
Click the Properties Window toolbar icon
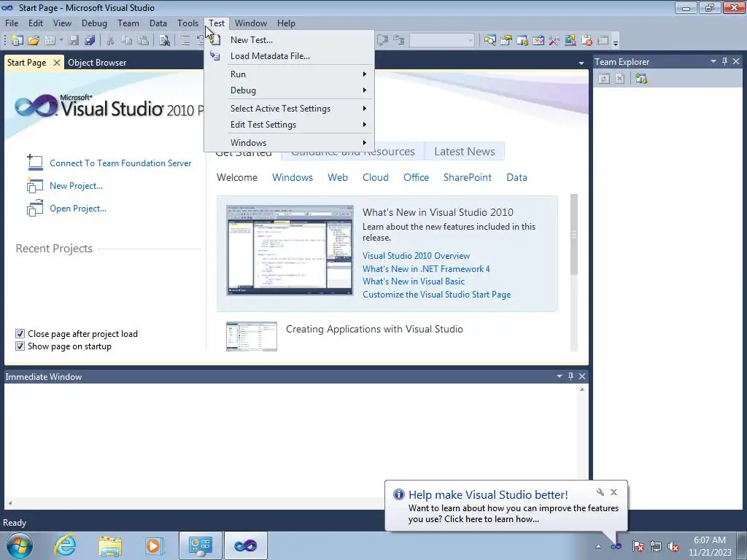click(x=506, y=41)
